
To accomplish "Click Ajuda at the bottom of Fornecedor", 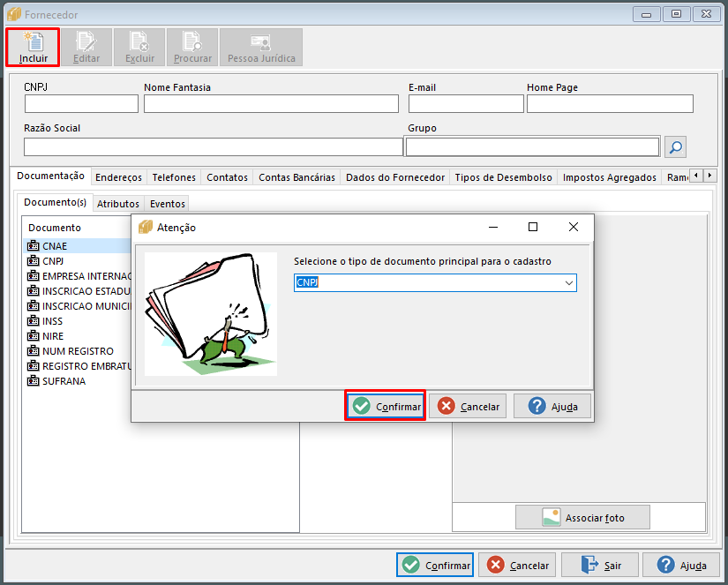I will pyautogui.click(x=681, y=565).
